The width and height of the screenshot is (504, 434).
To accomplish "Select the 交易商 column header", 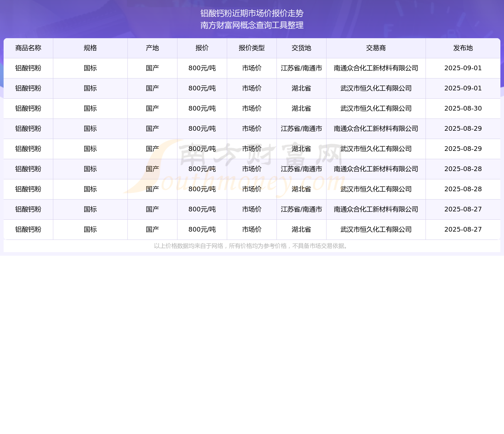I will click(x=376, y=48).
